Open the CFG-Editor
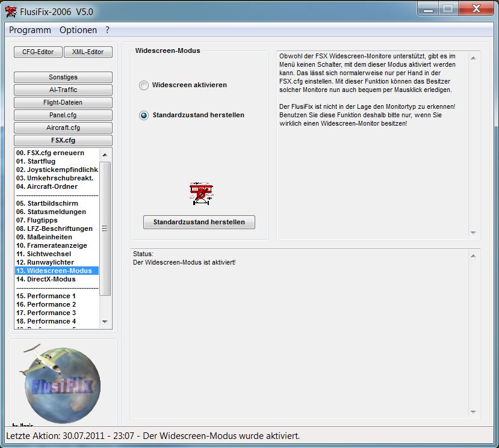This screenshot has width=499, height=448. tap(38, 52)
